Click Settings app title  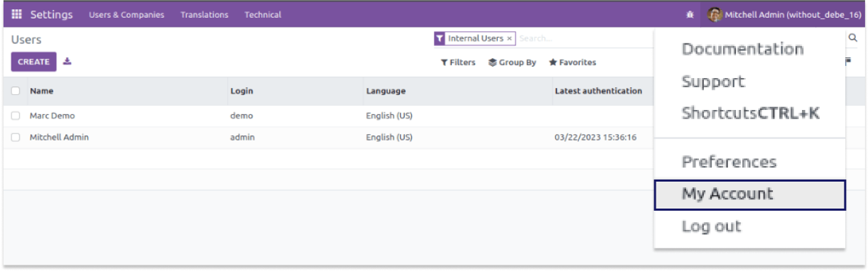tap(51, 14)
